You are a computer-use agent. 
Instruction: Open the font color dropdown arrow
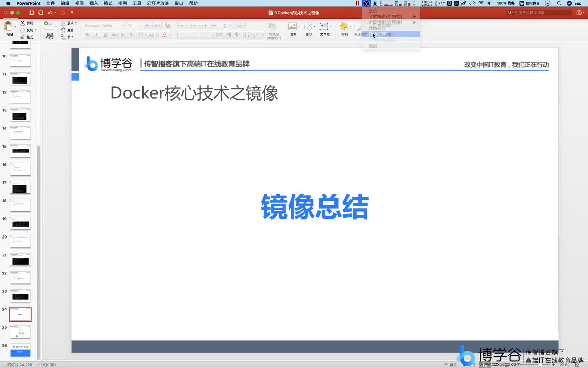pyautogui.click(x=170, y=35)
